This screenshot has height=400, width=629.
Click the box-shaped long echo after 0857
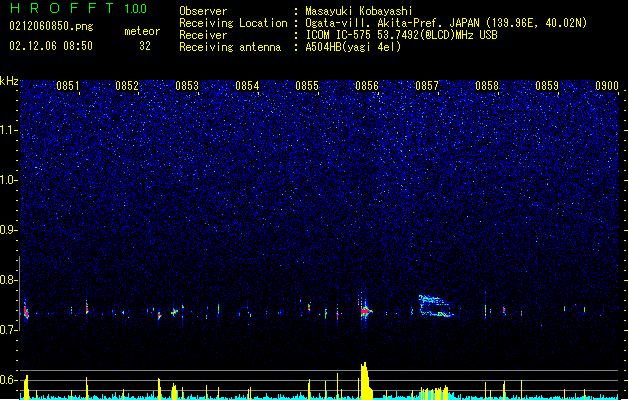(x=436, y=306)
